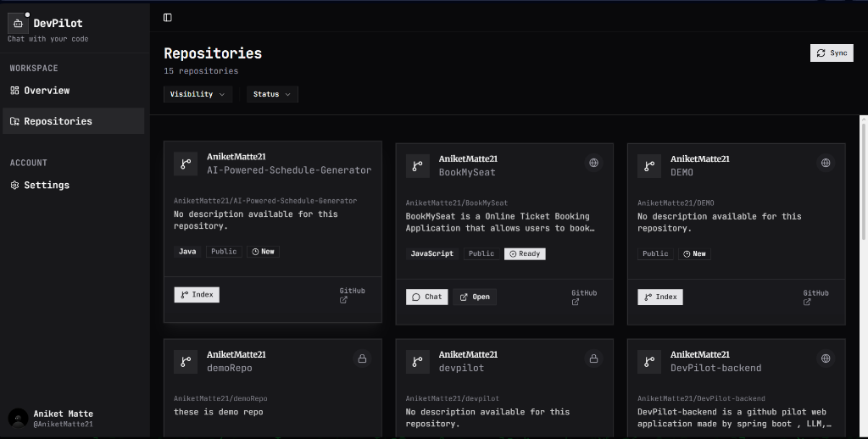Click the branch icon on devpilot card
The image size is (868, 439).
[x=417, y=362]
